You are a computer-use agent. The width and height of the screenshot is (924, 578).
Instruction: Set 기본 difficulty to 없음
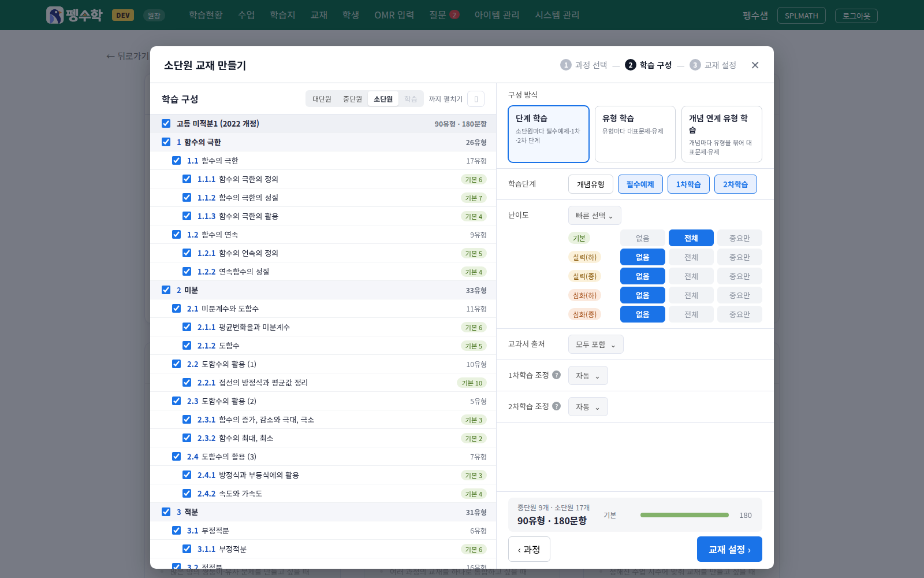point(643,238)
